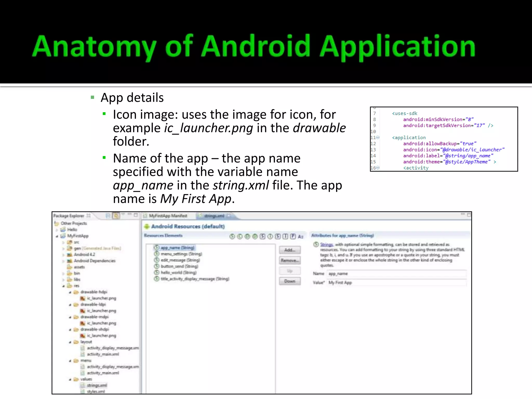This screenshot has height=399, width=532.
Task: Select the strings.xml editor tab
Action: pos(214,216)
